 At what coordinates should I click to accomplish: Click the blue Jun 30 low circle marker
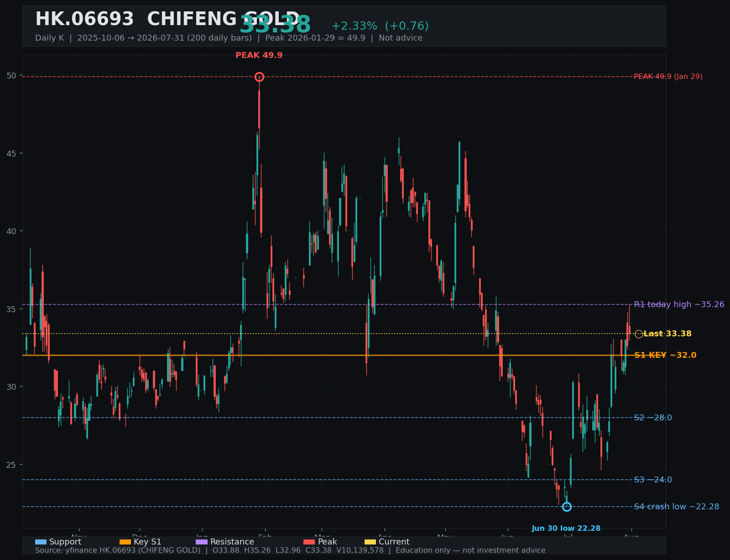coord(567,507)
